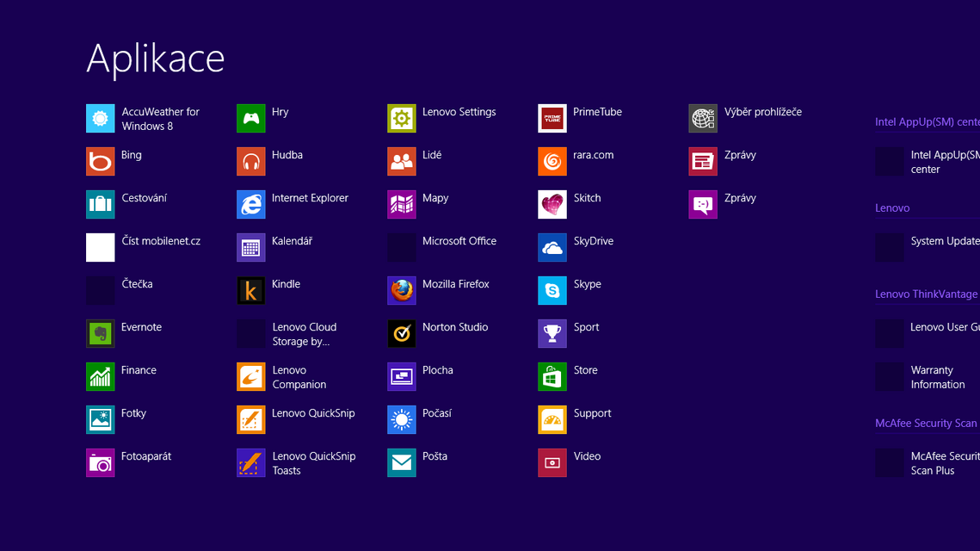Launch the Bing app tile
This screenshot has width=980, height=551.
click(101, 162)
